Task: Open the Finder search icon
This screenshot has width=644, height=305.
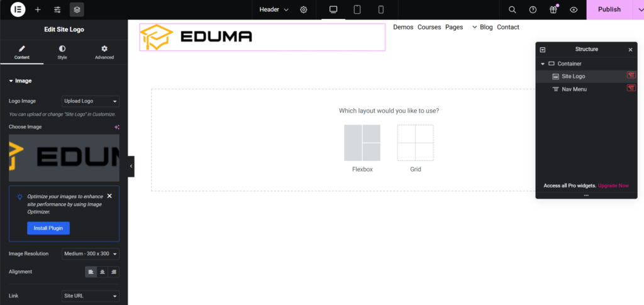Action: (x=512, y=9)
